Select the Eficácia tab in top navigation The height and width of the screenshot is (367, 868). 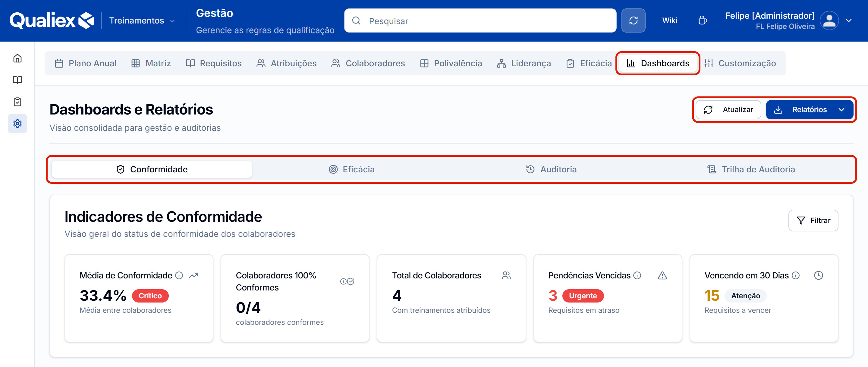589,63
